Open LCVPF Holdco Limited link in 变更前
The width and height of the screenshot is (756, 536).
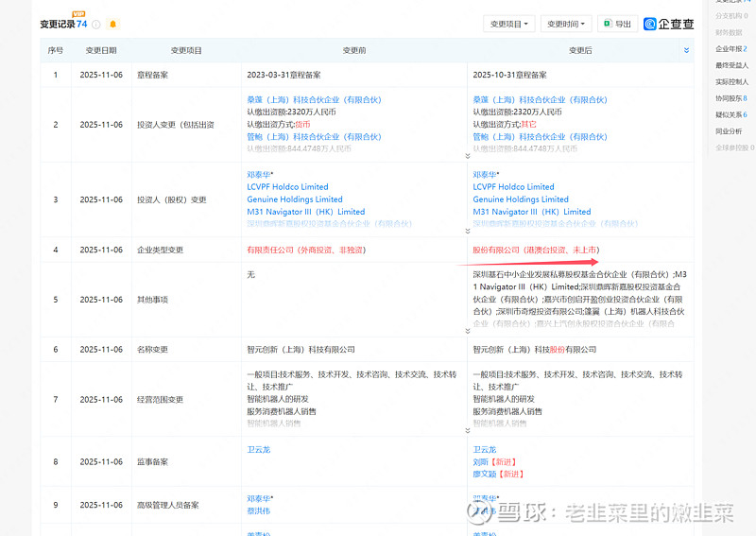click(287, 187)
